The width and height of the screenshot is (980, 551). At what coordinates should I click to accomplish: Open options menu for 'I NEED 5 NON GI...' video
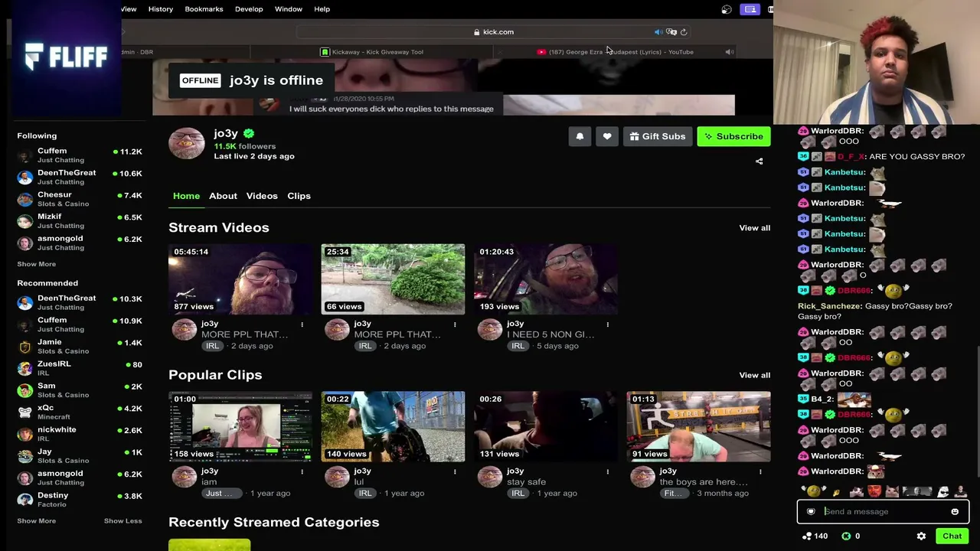[608, 324]
